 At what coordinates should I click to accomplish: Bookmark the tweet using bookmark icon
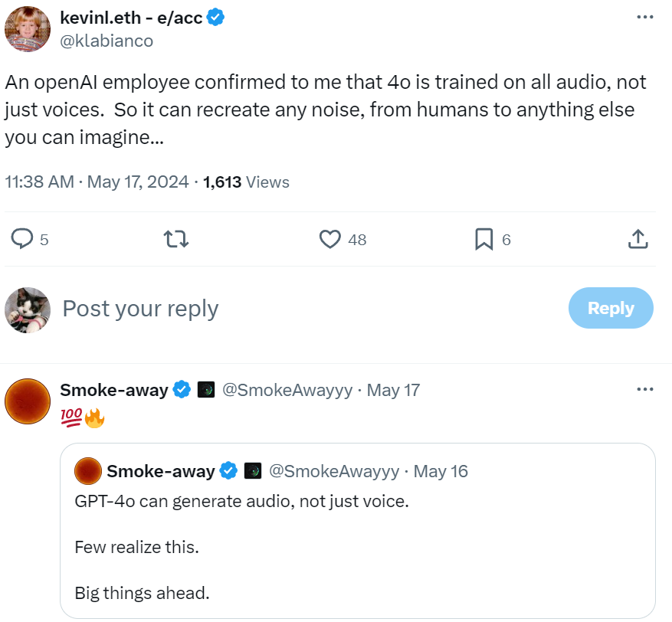pos(484,240)
